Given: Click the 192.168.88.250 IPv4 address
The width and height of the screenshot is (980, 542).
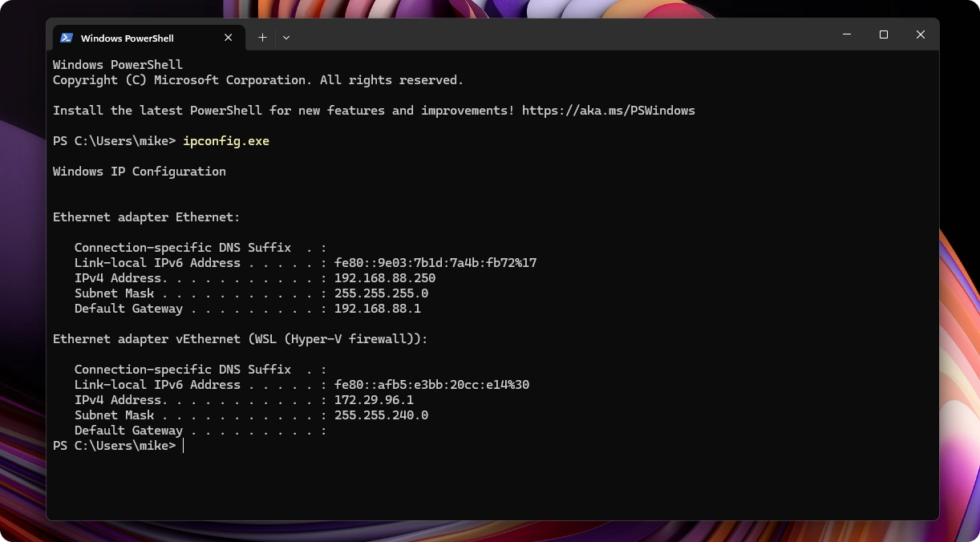Looking at the screenshot, I should (x=384, y=278).
